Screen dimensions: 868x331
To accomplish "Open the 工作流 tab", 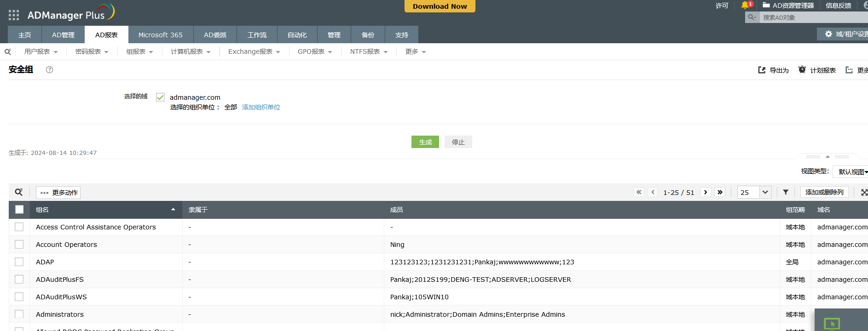I will (x=257, y=35).
